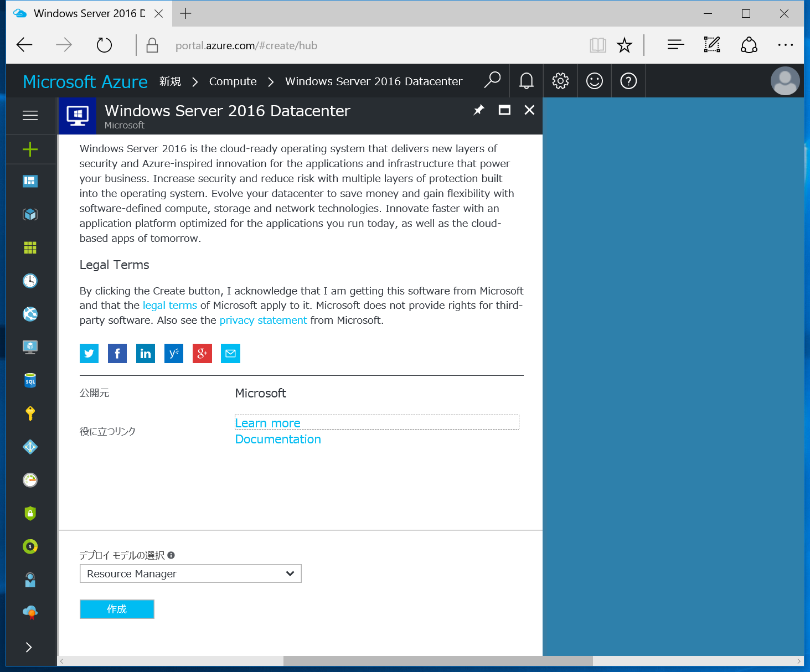Expand the Resource Manager deployment model dropdown

pyautogui.click(x=190, y=573)
